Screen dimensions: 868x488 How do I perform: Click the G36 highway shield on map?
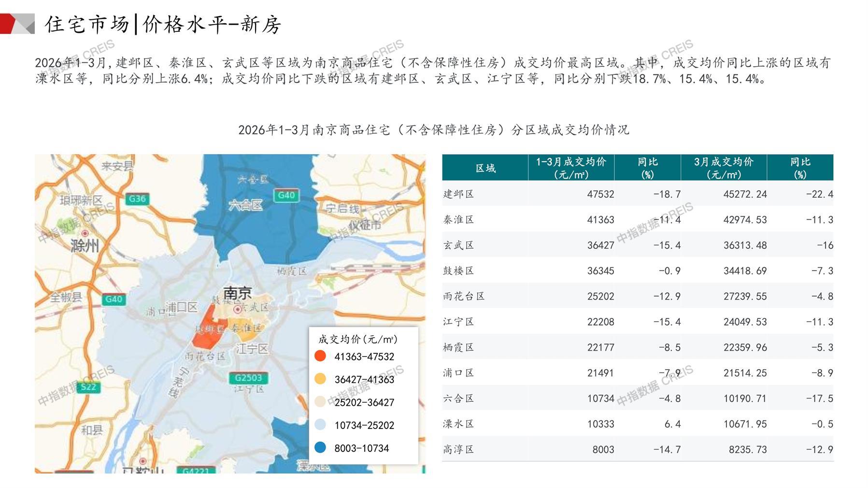(x=137, y=199)
